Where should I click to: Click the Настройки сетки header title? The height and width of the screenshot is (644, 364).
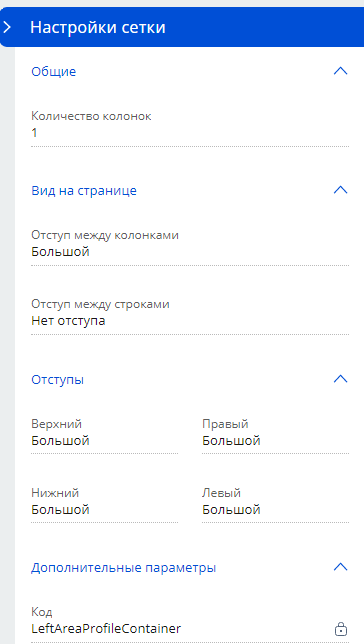pos(98,28)
